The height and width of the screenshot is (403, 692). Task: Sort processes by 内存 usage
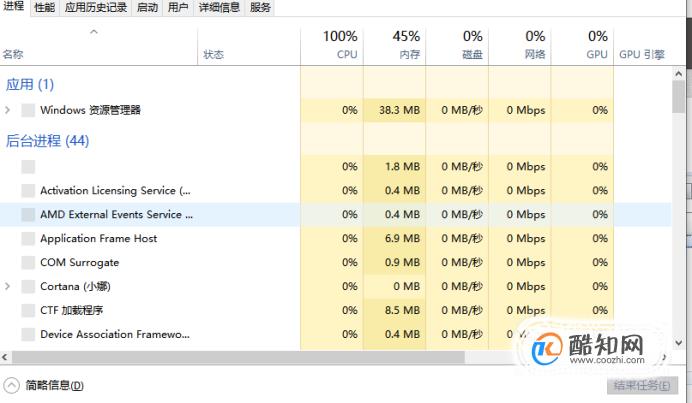[395, 46]
